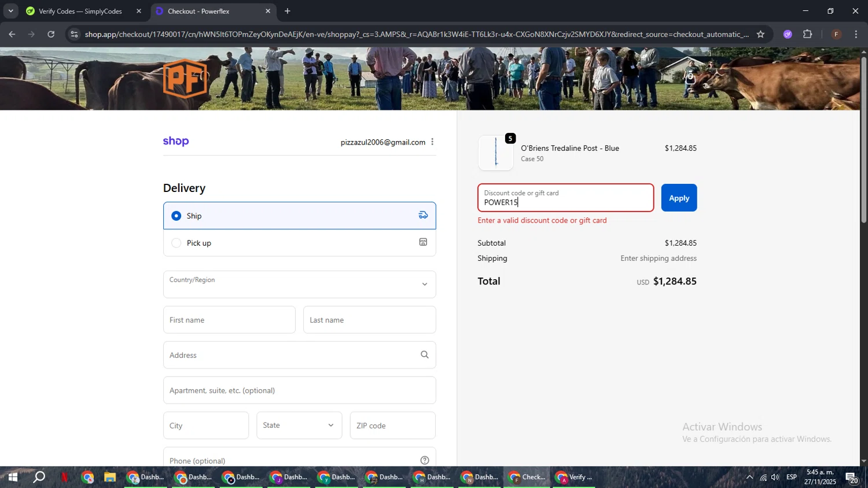The height and width of the screenshot is (488, 868).
Task: Select the Pick up delivery option
Action: point(299,243)
